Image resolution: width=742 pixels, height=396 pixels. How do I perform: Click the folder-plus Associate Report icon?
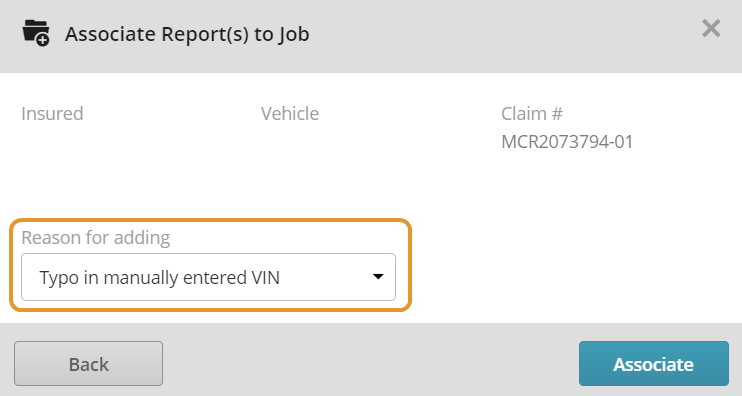click(x=36, y=33)
